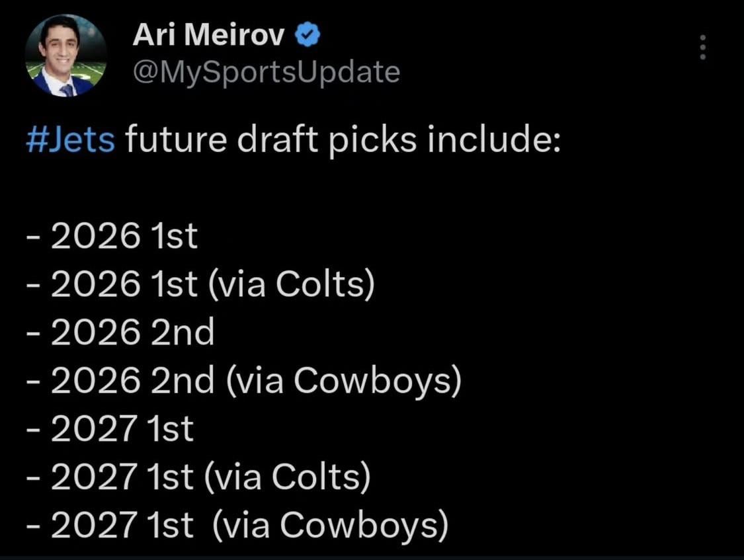Screen dimensions: 744x560
Task: Select the "2026 2nd (via Cowboys)" line
Action: point(243,380)
